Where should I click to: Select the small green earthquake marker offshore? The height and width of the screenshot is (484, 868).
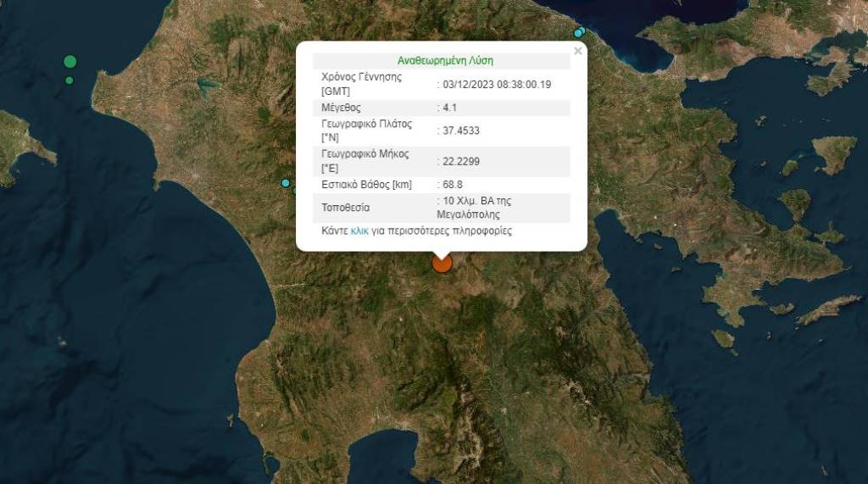(x=70, y=81)
